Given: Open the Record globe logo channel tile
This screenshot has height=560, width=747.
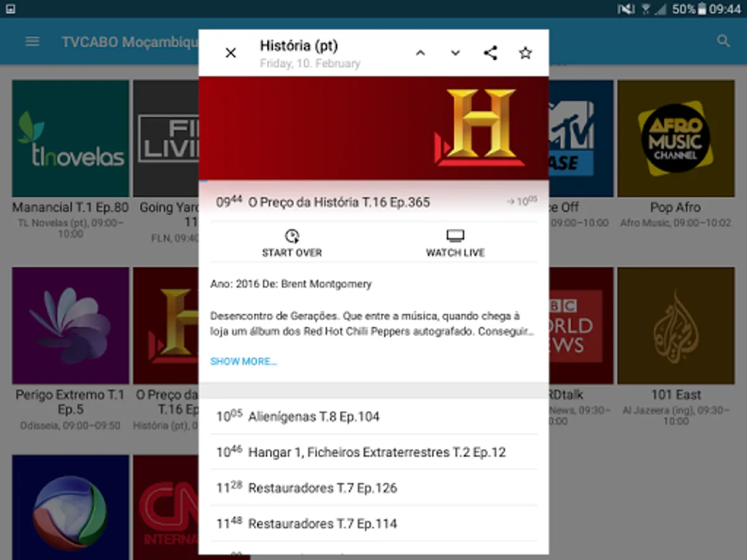Looking at the screenshot, I should point(70,507).
